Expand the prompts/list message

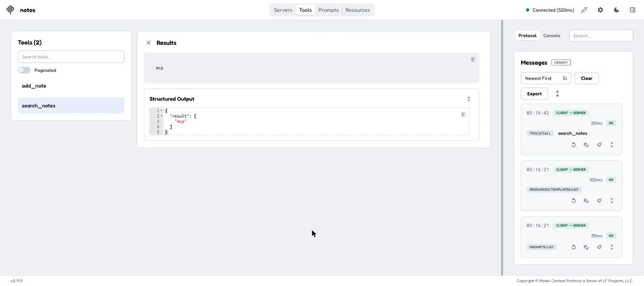tap(612, 247)
